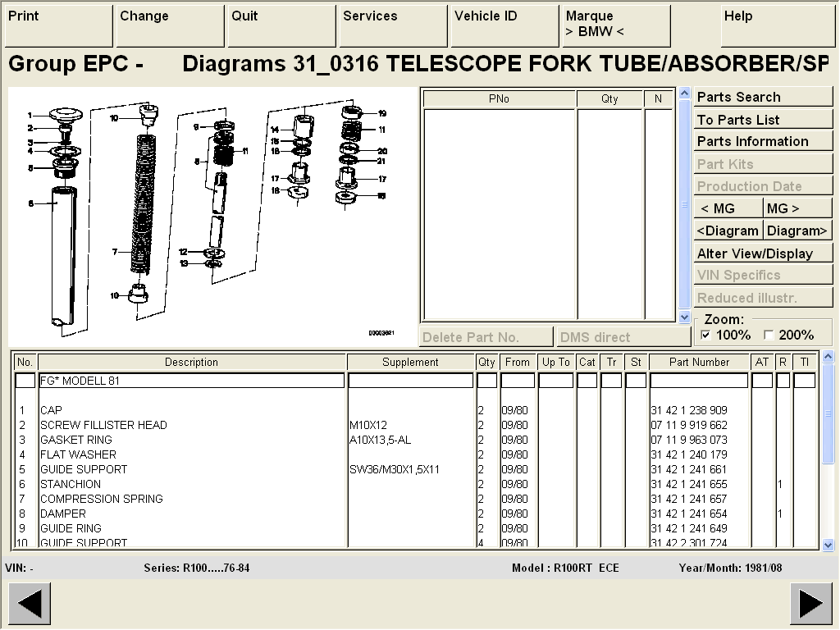Click part number 07 11 9 919 662
The height and width of the screenshot is (630, 840).
pyautogui.click(x=689, y=426)
